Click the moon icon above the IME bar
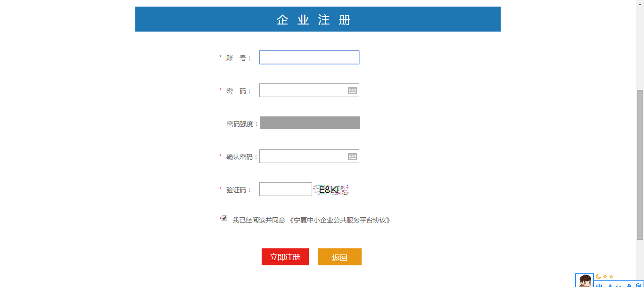The height and width of the screenshot is (287, 644). 598,277
